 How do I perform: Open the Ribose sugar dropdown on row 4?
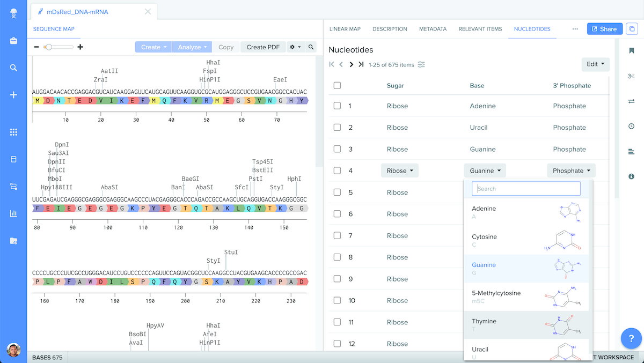(x=399, y=170)
